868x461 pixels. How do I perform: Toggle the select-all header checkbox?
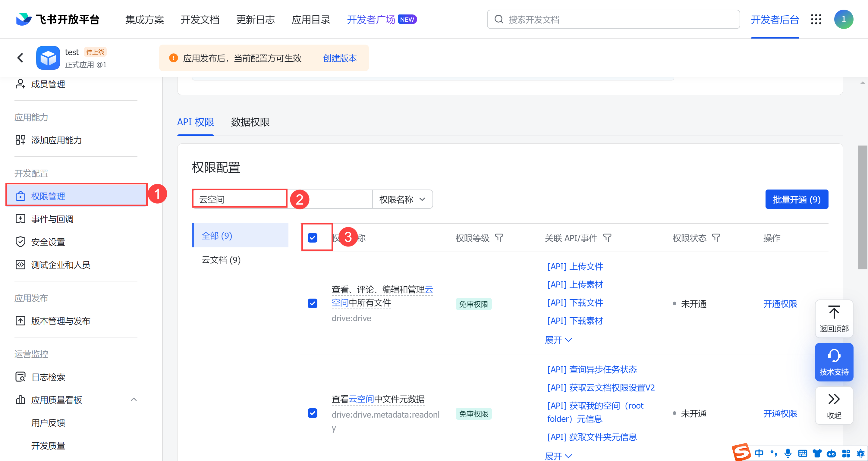[x=312, y=237]
